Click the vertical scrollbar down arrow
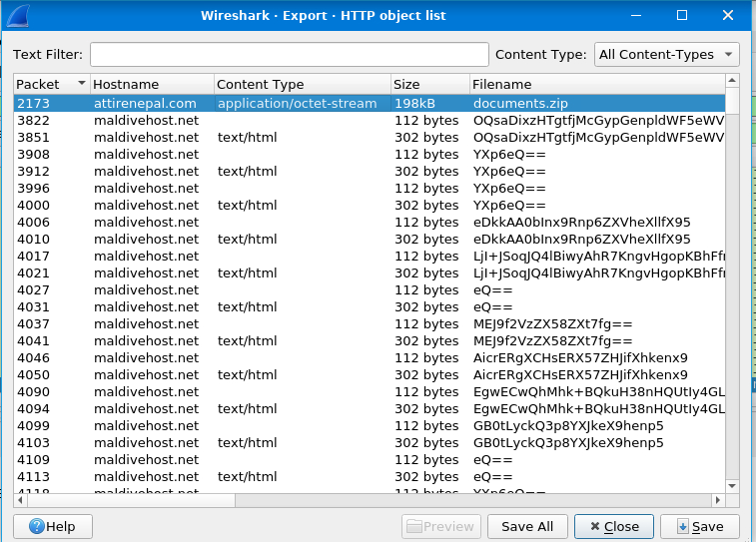 732,486
